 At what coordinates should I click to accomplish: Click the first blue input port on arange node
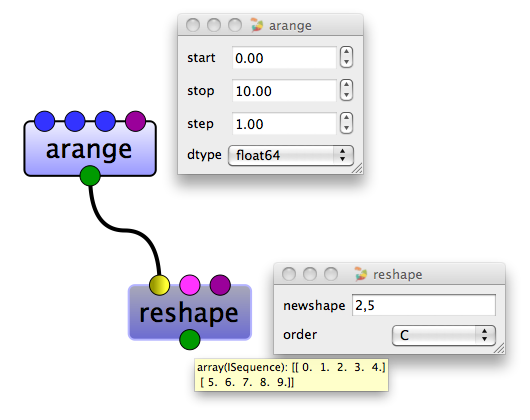coord(45,121)
